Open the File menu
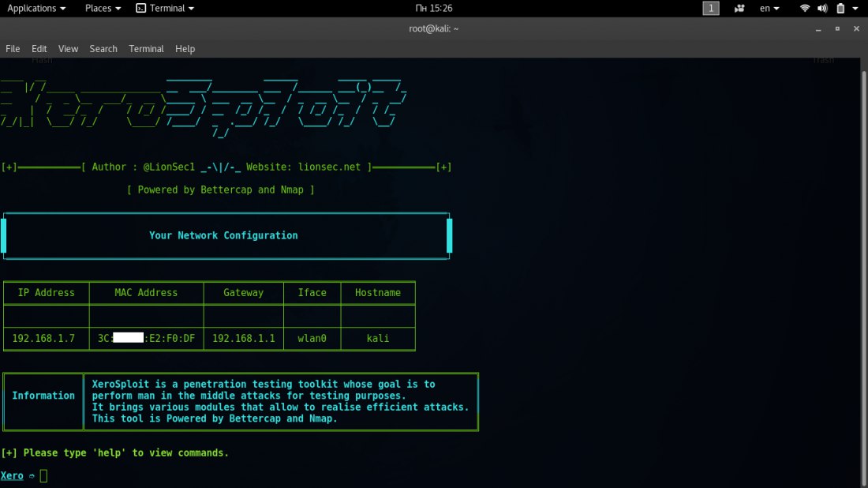Image resolution: width=868 pixels, height=488 pixels. click(13, 49)
